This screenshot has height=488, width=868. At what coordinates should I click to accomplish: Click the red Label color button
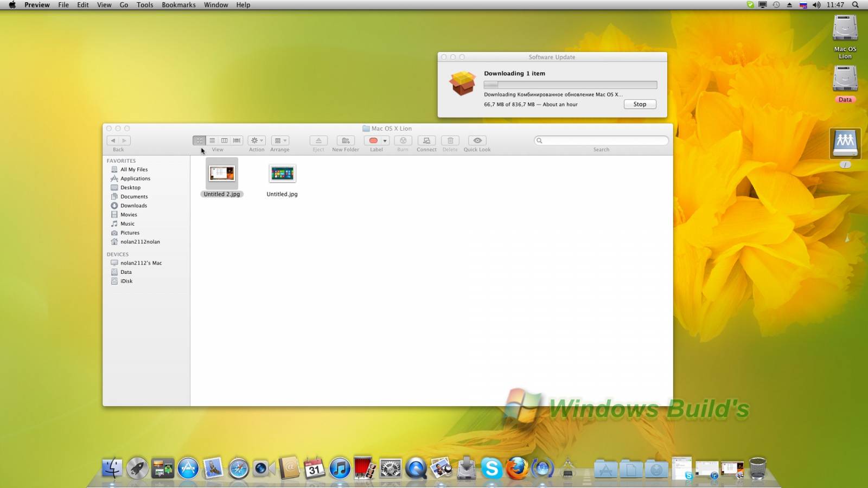coord(373,140)
